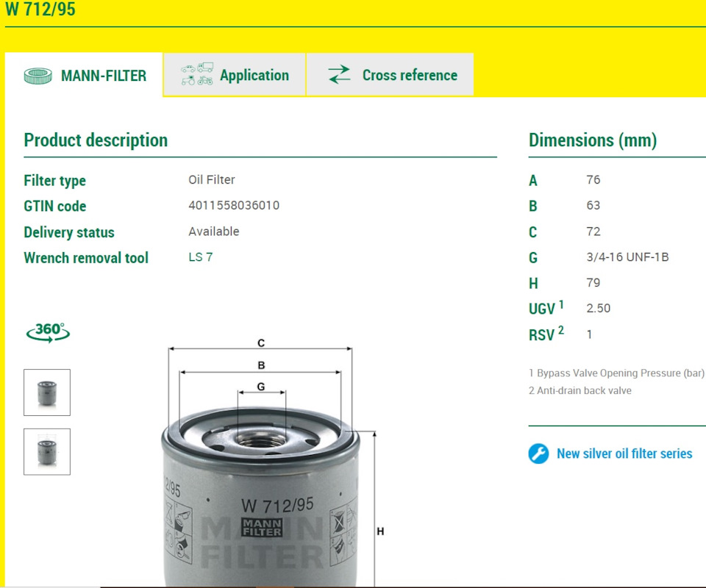Click the Dimensions (mm) heading
Viewport: 706px width, 588px height.
[593, 140]
